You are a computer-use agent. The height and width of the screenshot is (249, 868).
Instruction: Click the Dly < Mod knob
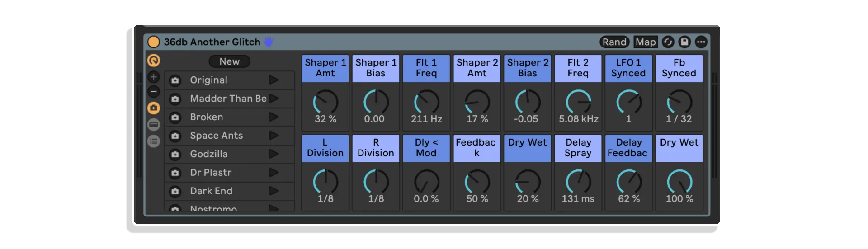pyautogui.click(x=427, y=182)
